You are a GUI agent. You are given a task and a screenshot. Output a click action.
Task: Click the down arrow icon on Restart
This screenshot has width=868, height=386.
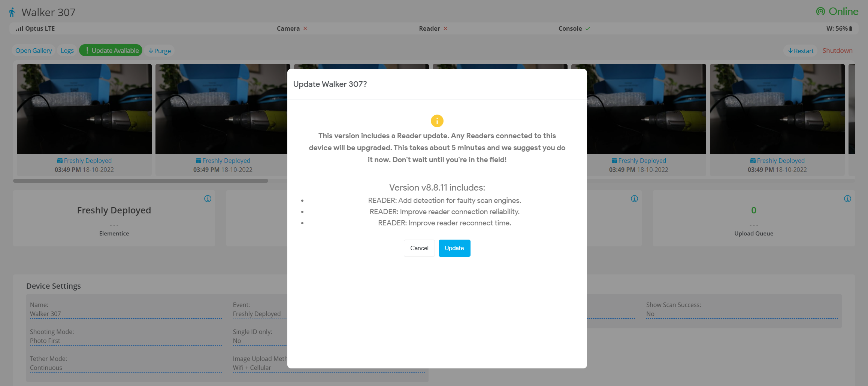pyautogui.click(x=790, y=51)
